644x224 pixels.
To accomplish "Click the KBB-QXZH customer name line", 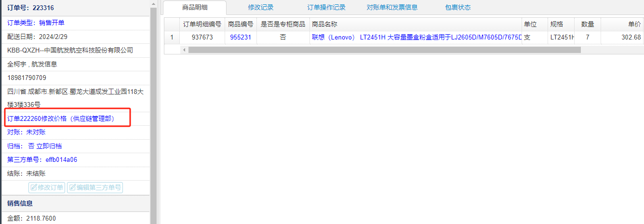I will pyautogui.click(x=70, y=50).
